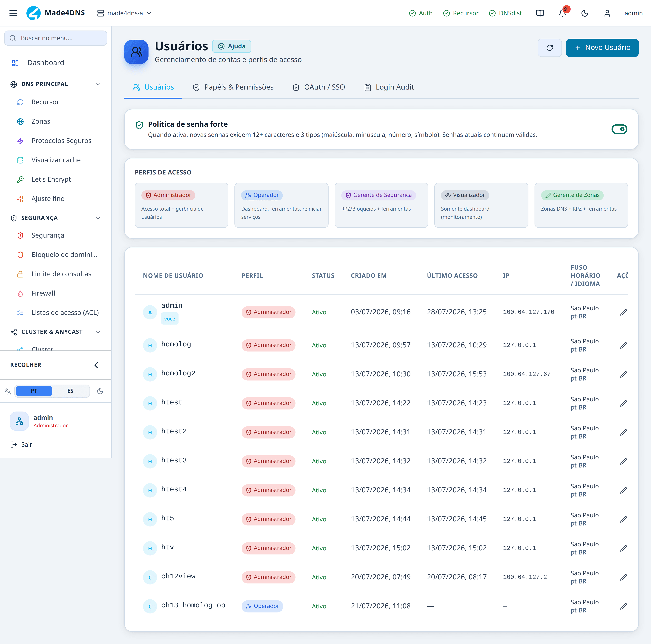This screenshot has width=651, height=644.
Task: Edit the admin user row pencil
Action: [x=623, y=312]
